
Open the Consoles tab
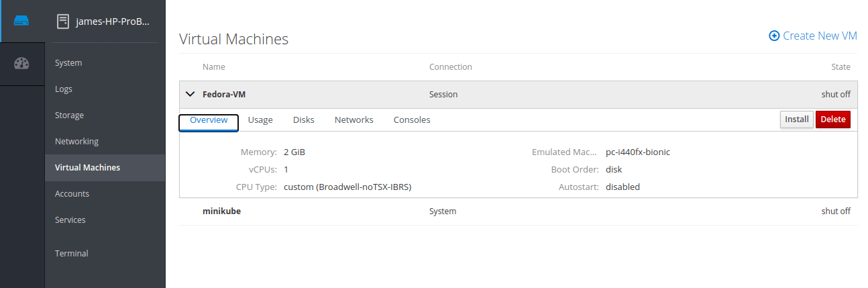(412, 119)
